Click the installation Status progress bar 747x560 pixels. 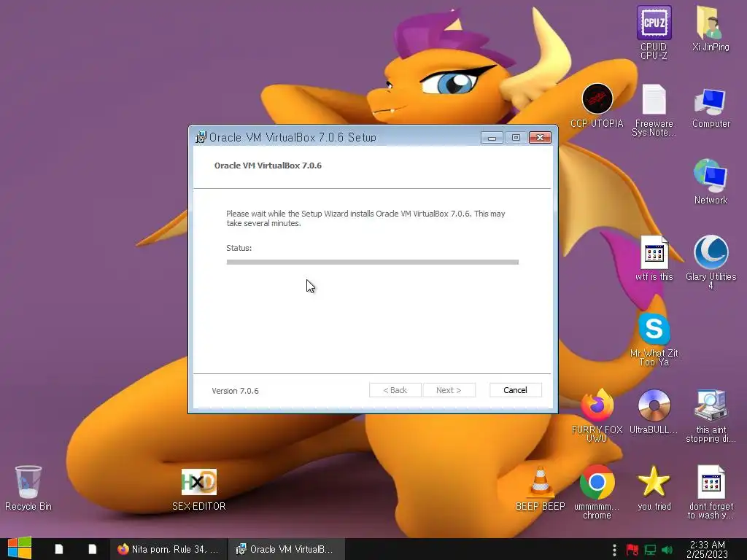tap(373, 262)
